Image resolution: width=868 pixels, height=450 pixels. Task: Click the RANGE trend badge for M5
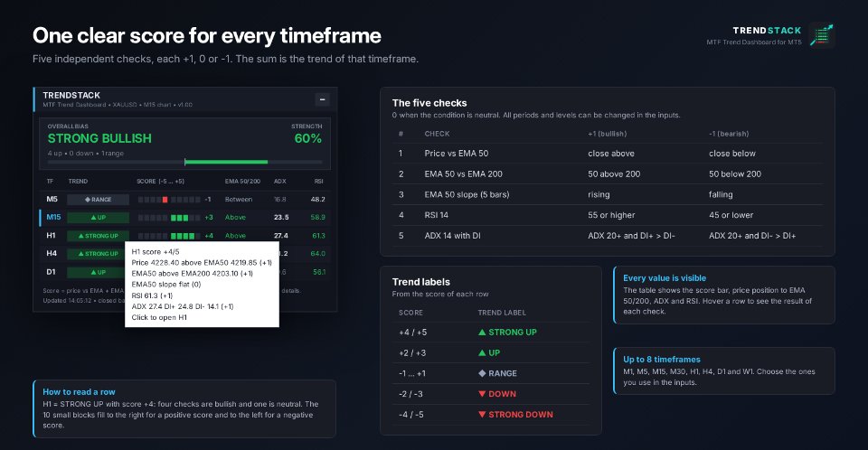98,200
